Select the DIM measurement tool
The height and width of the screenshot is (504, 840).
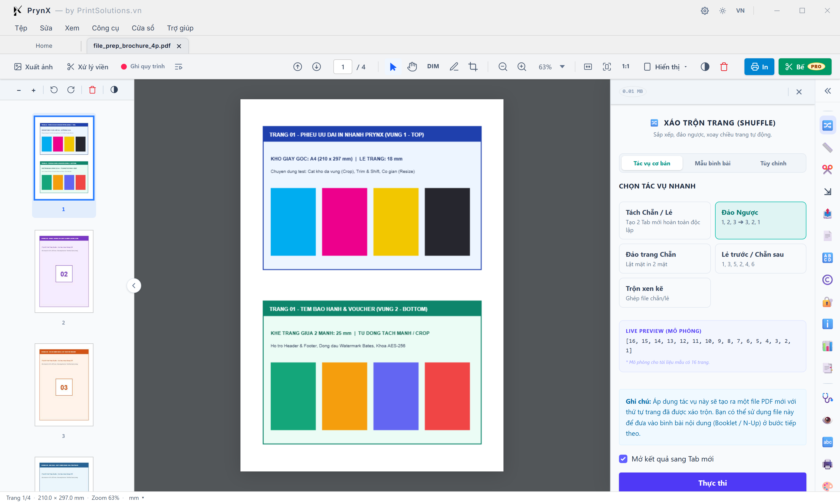coord(433,67)
